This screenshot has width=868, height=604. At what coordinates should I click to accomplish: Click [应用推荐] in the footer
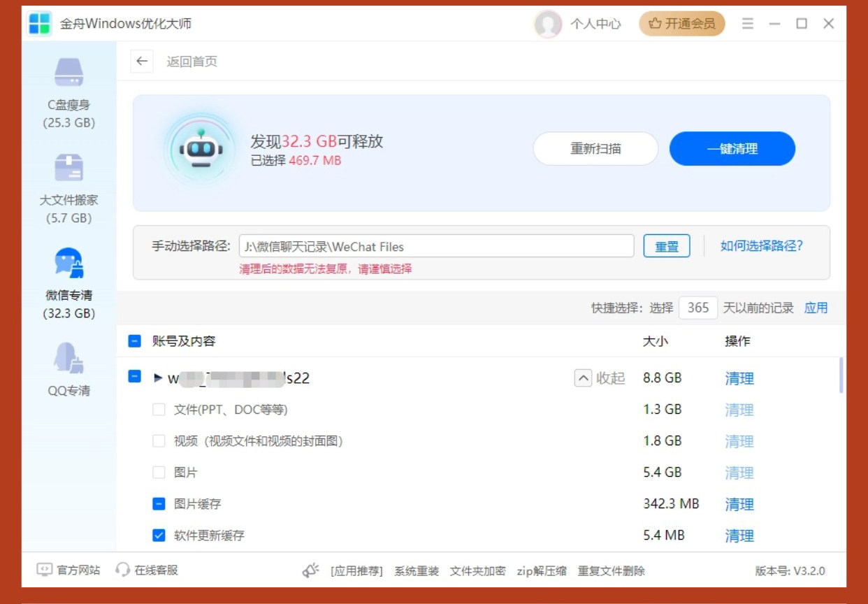356,571
